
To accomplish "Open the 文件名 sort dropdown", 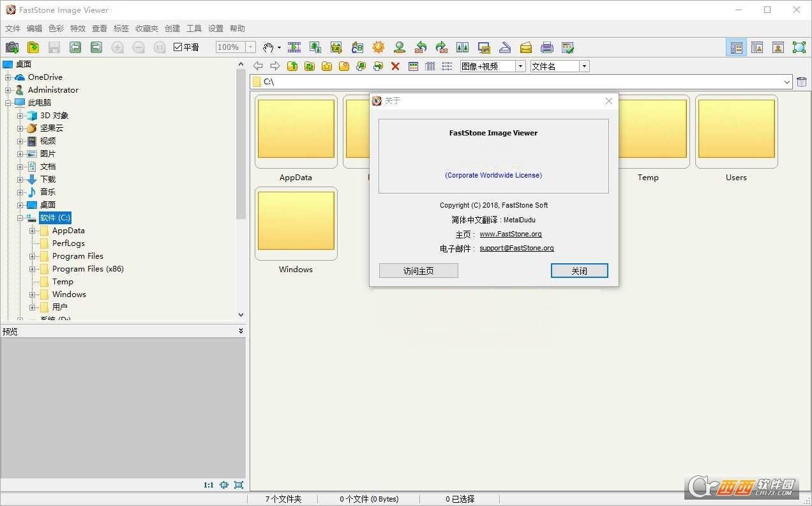I will coord(584,66).
